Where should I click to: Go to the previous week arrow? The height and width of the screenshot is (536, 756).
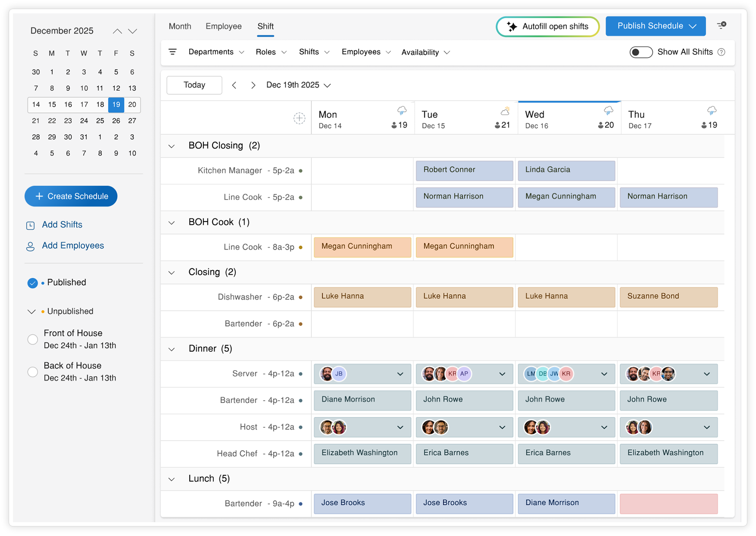(x=234, y=85)
